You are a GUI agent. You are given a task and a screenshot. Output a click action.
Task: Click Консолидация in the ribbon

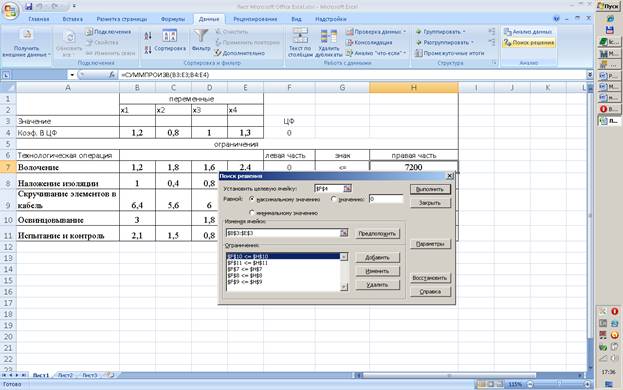click(369, 42)
